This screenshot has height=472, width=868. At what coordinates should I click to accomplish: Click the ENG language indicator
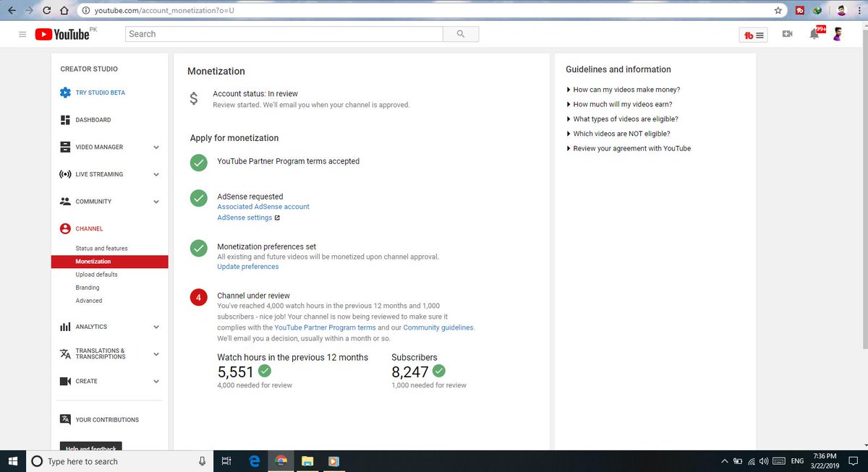[x=797, y=461]
